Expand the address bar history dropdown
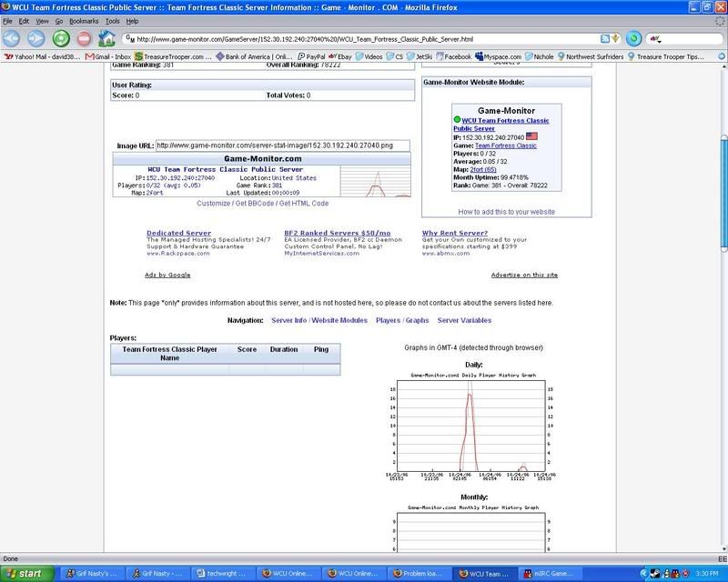The image size is (728, 582). [617, 39]
